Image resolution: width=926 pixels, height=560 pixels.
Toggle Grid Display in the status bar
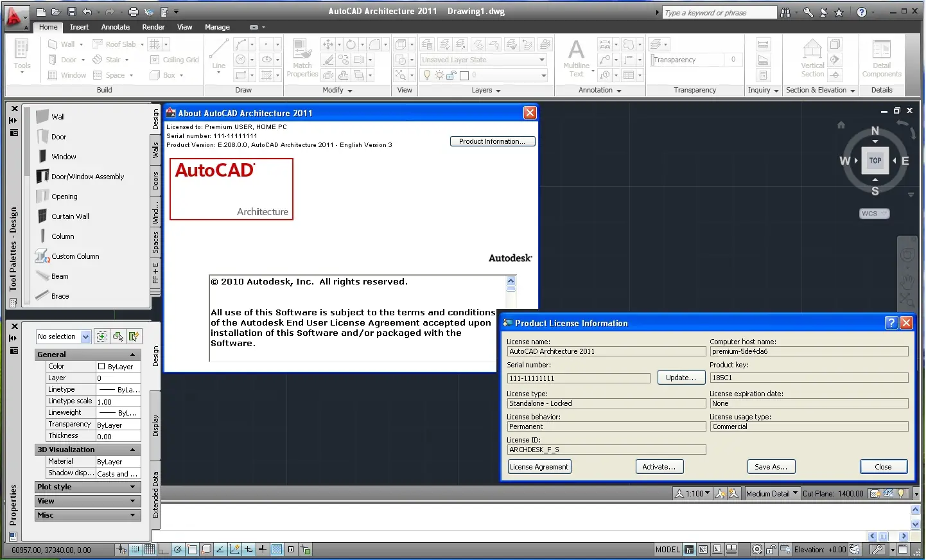(x=150, y=550)
